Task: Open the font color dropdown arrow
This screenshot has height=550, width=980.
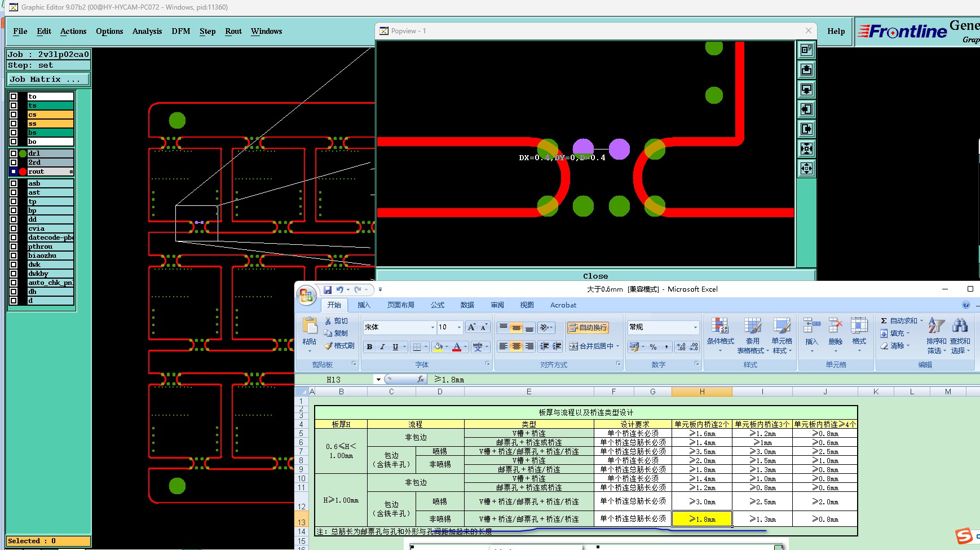Action: pyautogui.click(x=465, y=347)
